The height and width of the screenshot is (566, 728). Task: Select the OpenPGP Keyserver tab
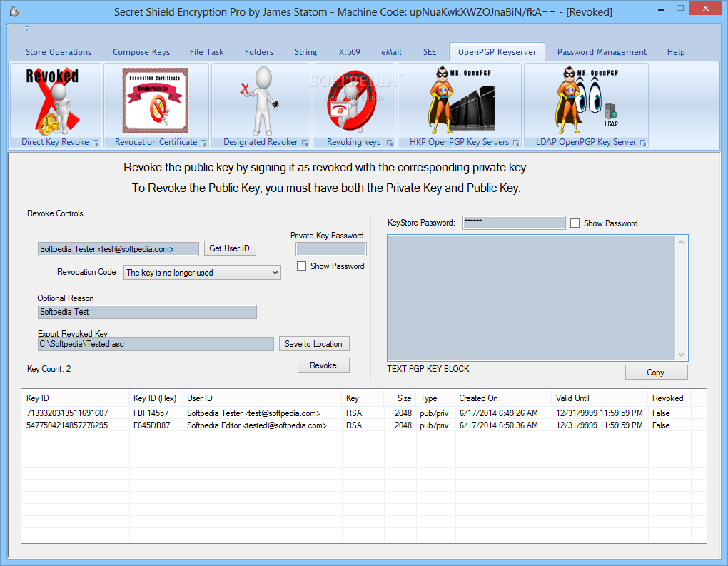[497, 52]
